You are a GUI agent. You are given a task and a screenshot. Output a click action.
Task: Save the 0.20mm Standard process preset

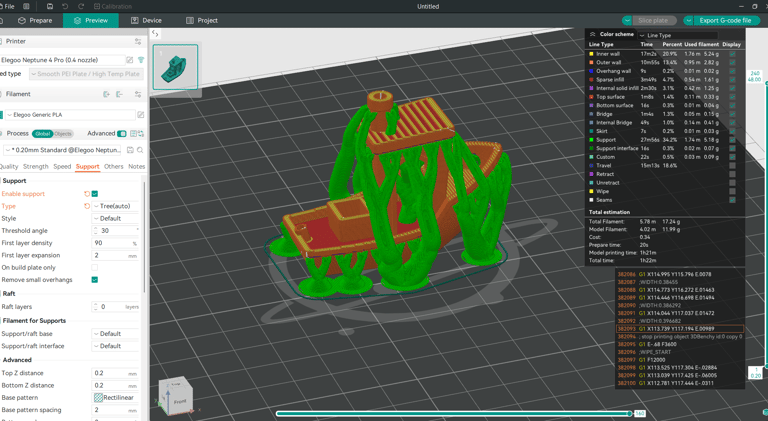(x=130, y=150)
